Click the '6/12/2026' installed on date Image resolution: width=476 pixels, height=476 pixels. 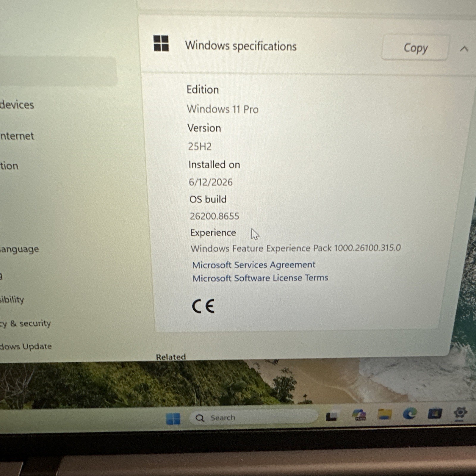[211, 182]
